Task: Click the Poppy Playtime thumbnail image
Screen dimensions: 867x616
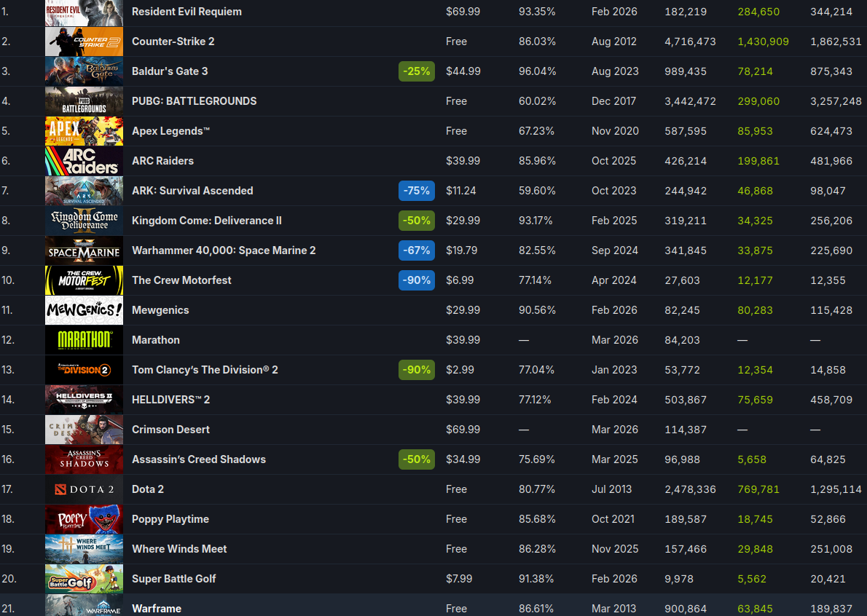Action: point(84,519)
